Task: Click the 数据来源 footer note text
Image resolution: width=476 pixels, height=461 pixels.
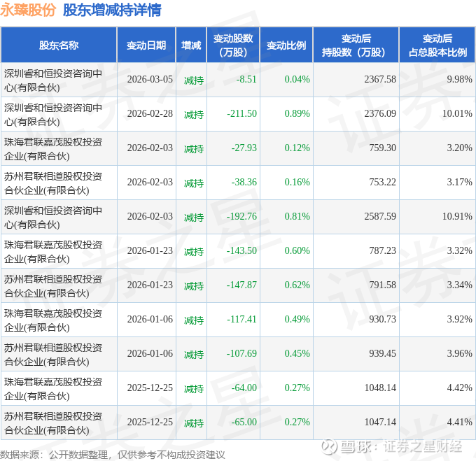Action: (x=113, y=455)
